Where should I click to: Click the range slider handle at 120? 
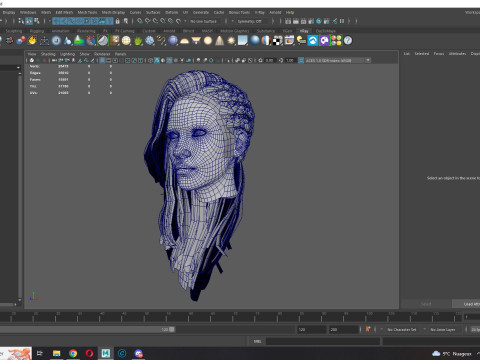[x=172, y=329]
